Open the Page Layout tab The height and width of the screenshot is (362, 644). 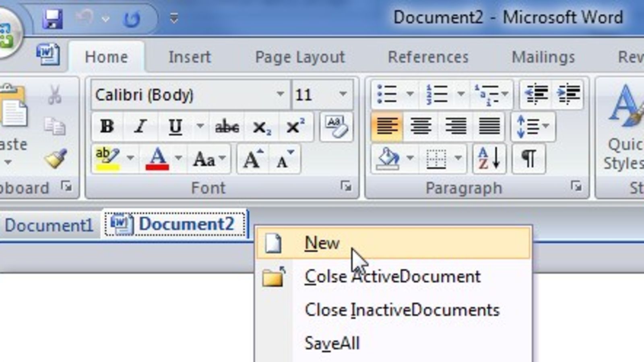[300, 58]
